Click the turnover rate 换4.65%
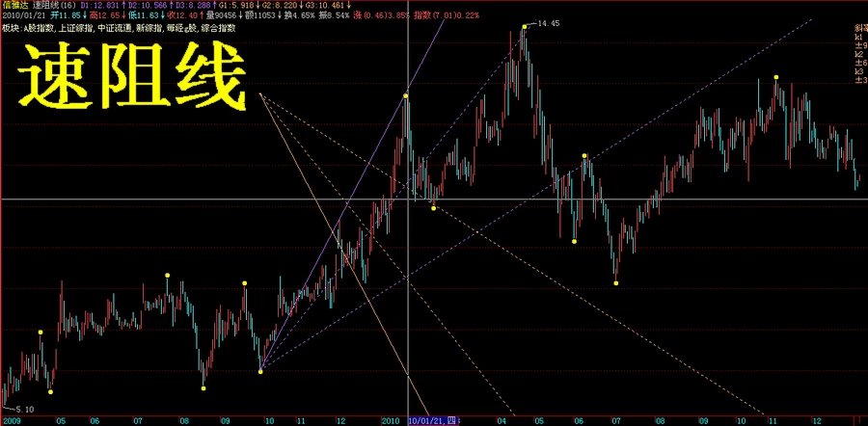The width and height of the screenshot is (868, 426). (x=300, y=14)
